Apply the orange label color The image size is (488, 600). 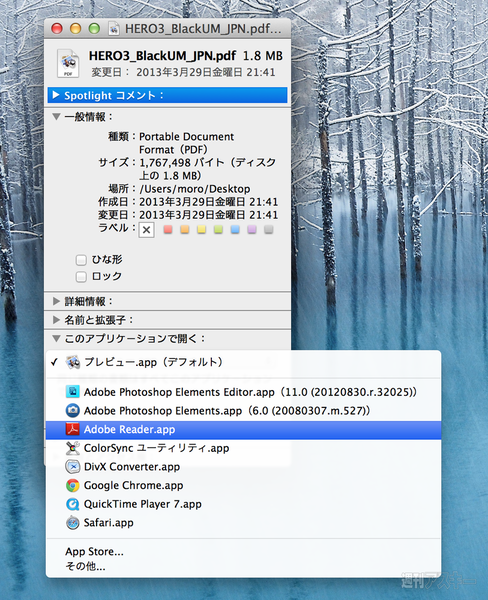pyautogui.click(x=184, y=229)
